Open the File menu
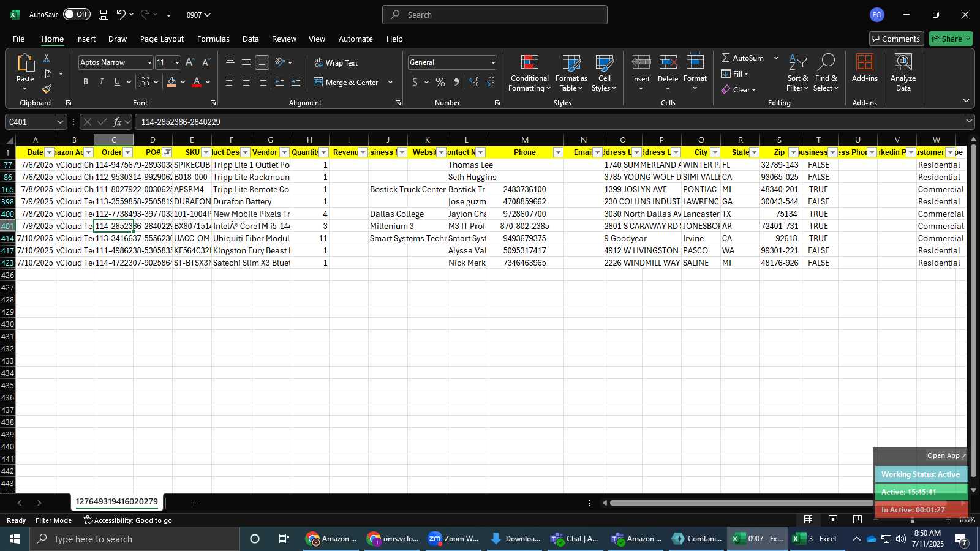Viewport: 980px width, 551px height. point(18,39)
